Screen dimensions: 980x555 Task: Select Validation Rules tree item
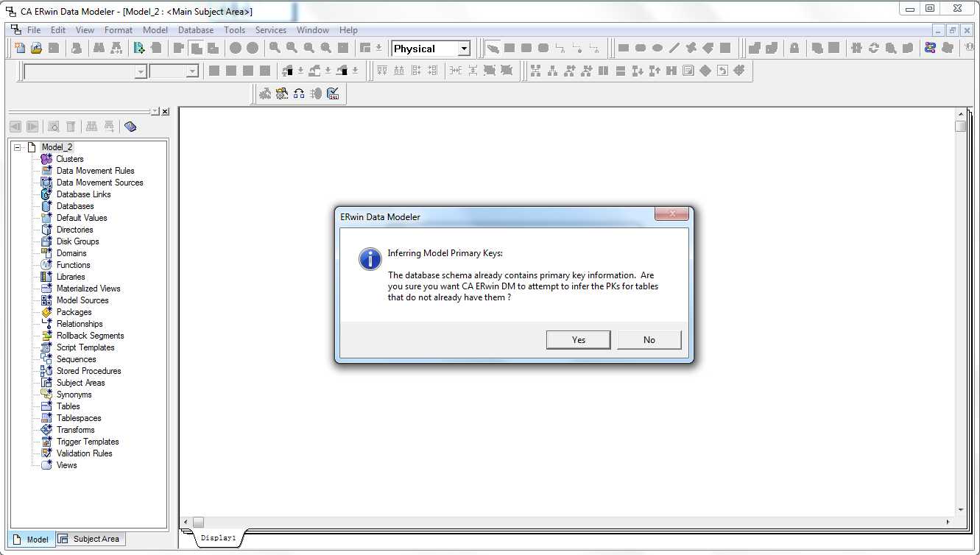coord(85,453)
